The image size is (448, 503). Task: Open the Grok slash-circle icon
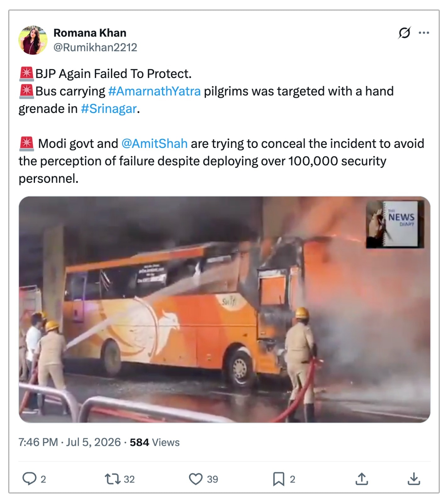[404, 33]
